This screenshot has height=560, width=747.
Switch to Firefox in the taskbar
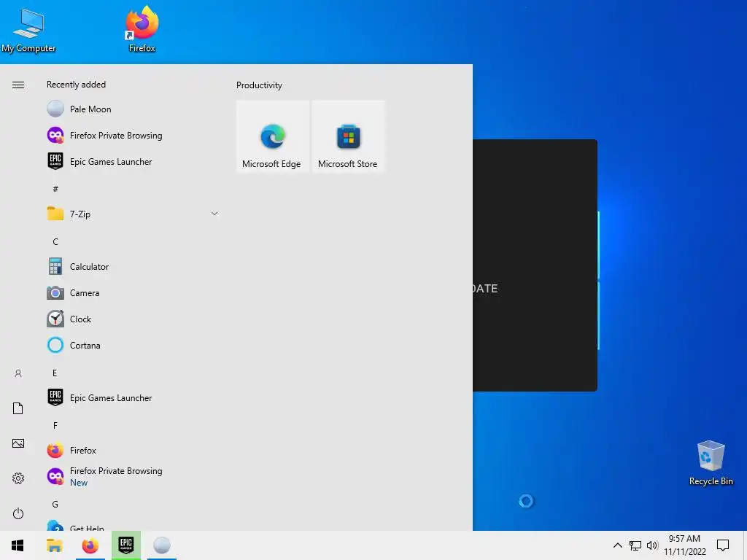point(90,545)
